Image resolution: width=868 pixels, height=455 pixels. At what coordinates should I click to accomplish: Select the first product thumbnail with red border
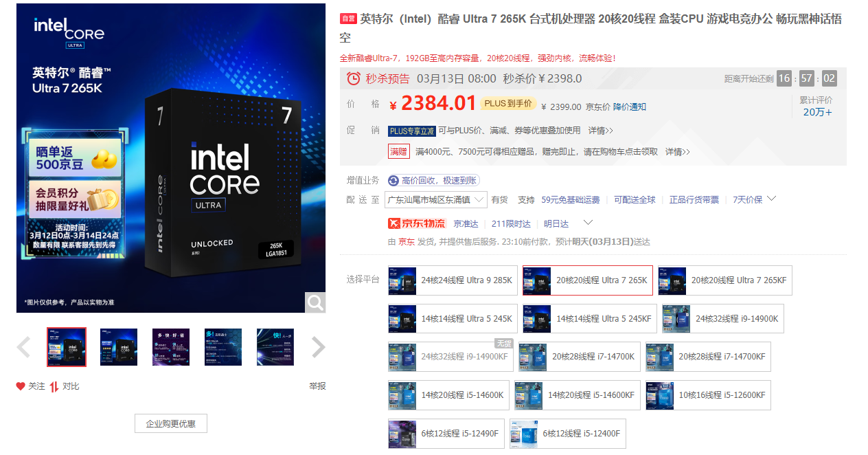tap(67, 347)
